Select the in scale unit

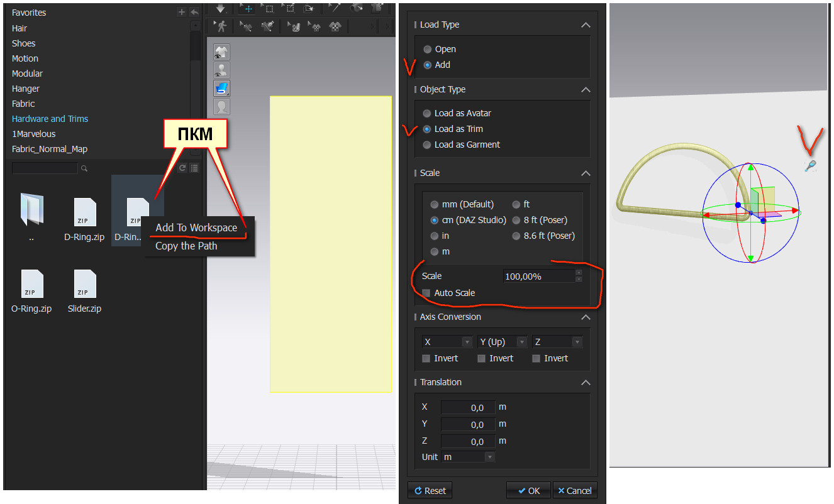pos(435,236)
